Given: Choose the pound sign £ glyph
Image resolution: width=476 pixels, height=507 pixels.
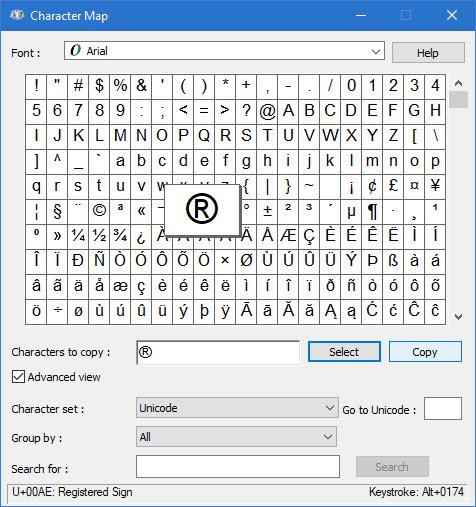Looking at the screenshot, I should point(393,186).
